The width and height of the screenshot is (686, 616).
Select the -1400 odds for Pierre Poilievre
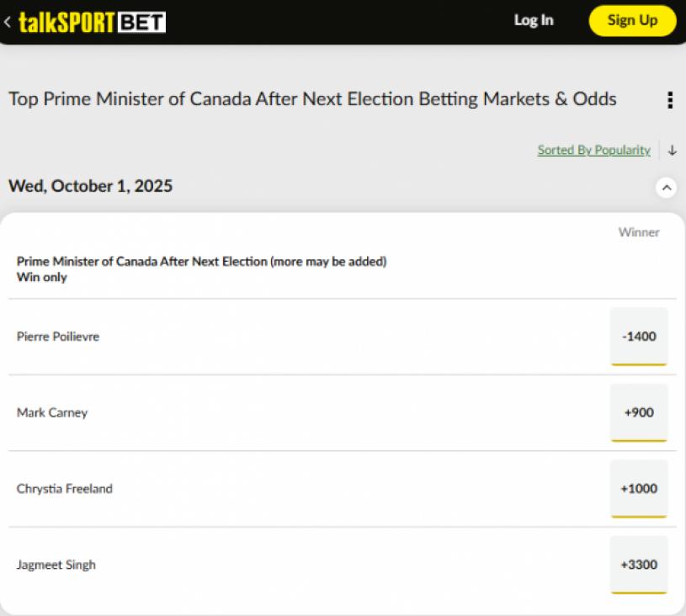(x=639, y=337)
